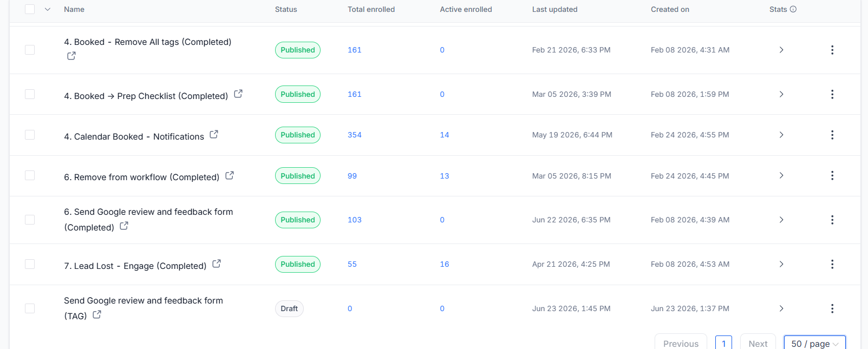Select checkbox for Remove from workflow row
The image size is (868, 349).
pyautogui.click(x=30, y=175)
